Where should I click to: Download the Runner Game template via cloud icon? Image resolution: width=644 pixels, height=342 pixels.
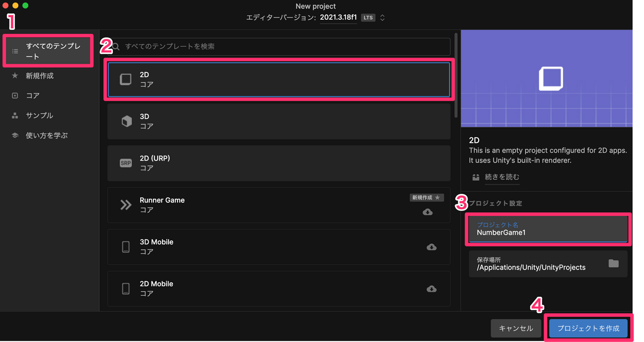coord(428,212)
